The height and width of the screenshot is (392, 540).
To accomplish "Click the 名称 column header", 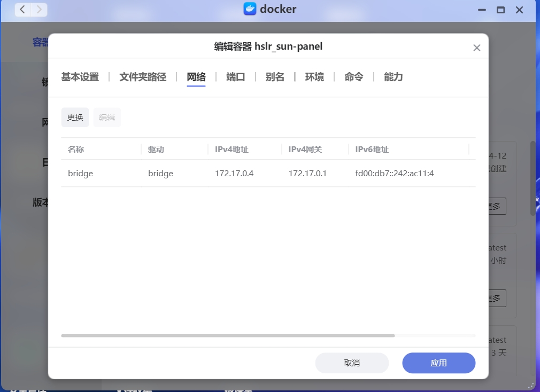I will click(x=76, y=150).
